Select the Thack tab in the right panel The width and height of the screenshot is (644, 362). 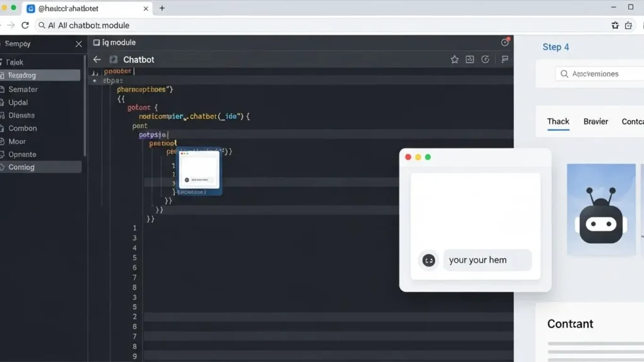[x=558, y=121]
